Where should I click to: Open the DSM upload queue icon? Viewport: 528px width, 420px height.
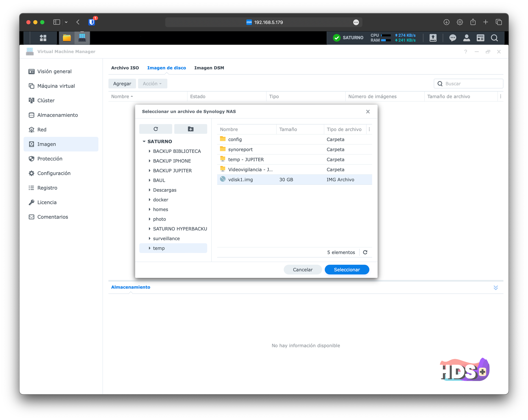click(433, 38)
